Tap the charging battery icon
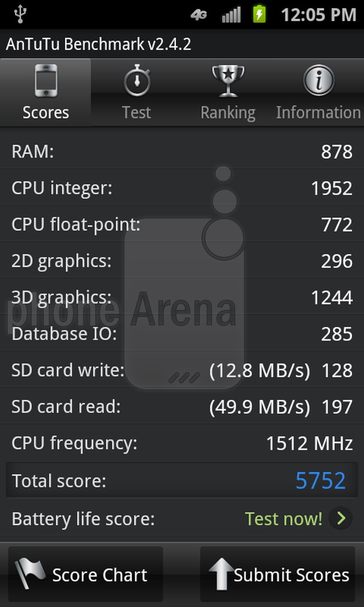This screenshot has width=364, height=607. 259,14
